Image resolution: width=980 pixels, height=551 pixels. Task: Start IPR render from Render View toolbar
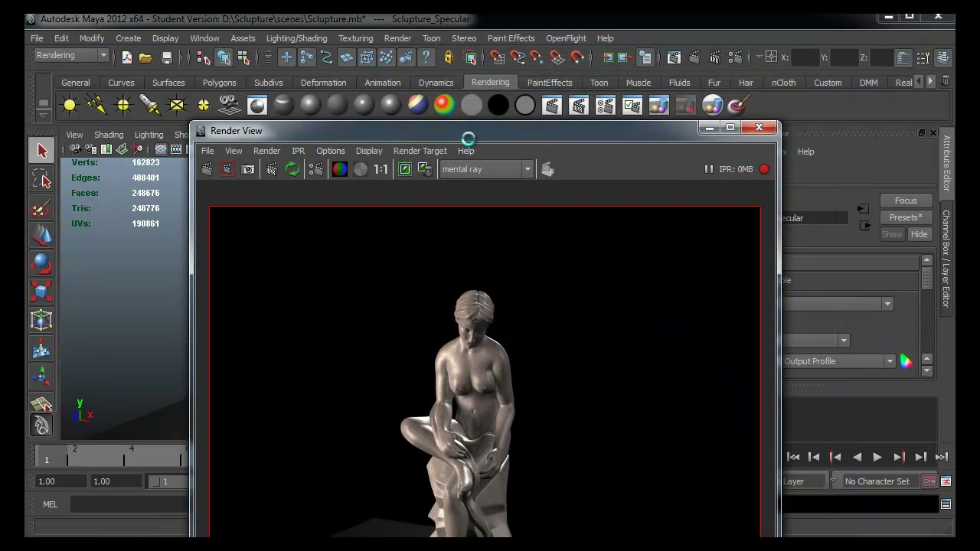tap(272, 169)
